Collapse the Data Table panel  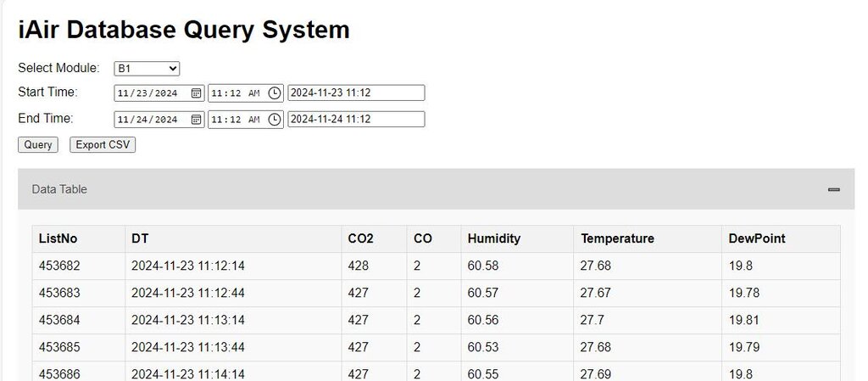pos(834,189)
